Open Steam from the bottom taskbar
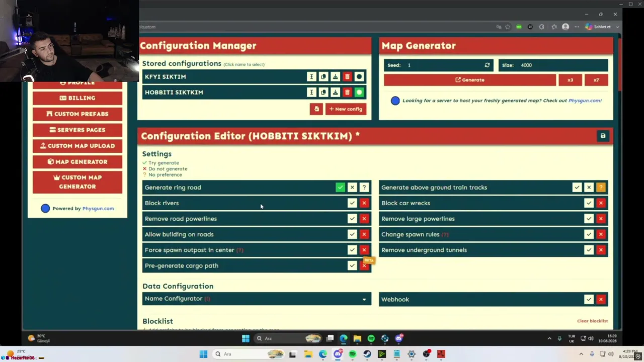This screenshot has height=362, width=644. (x=367, y=354)
